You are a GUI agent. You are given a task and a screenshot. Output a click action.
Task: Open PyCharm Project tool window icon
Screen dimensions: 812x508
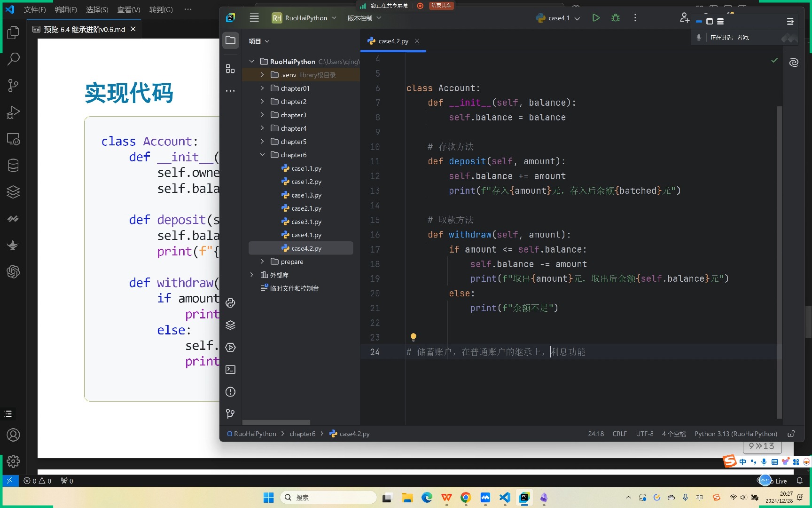[x=230, y=40]
